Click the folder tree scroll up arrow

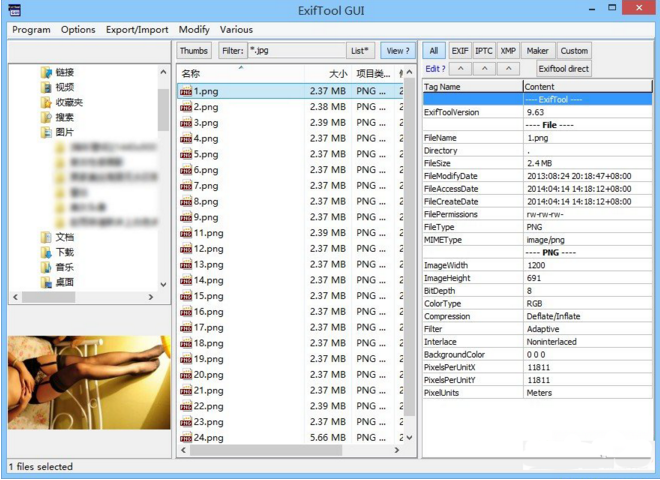point(163,72)
